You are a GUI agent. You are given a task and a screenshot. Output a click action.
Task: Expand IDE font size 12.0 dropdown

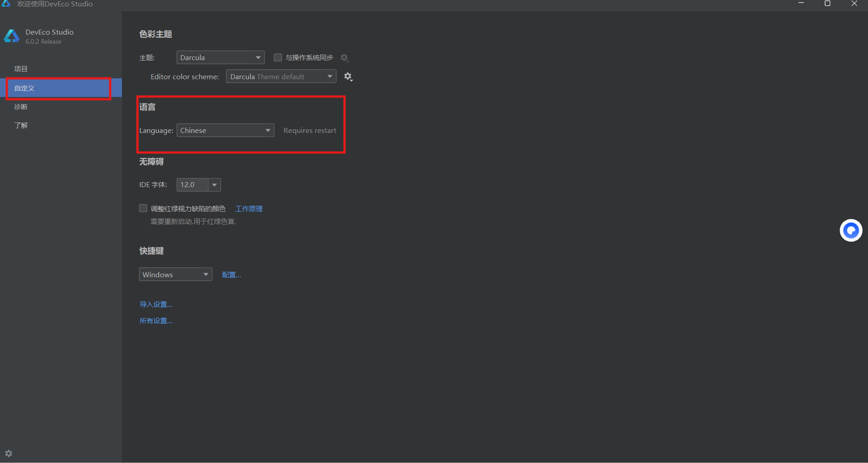coord(214,185)
